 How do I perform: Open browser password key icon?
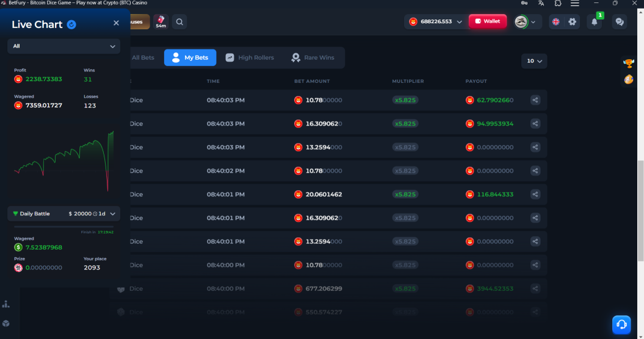[x=524, y=3]
